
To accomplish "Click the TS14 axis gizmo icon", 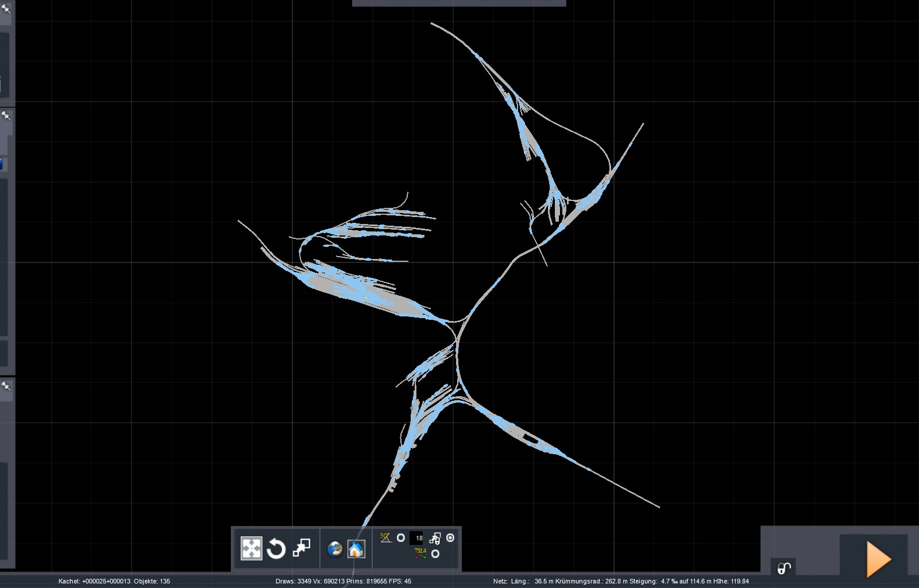I will click(x=420, y=553).
